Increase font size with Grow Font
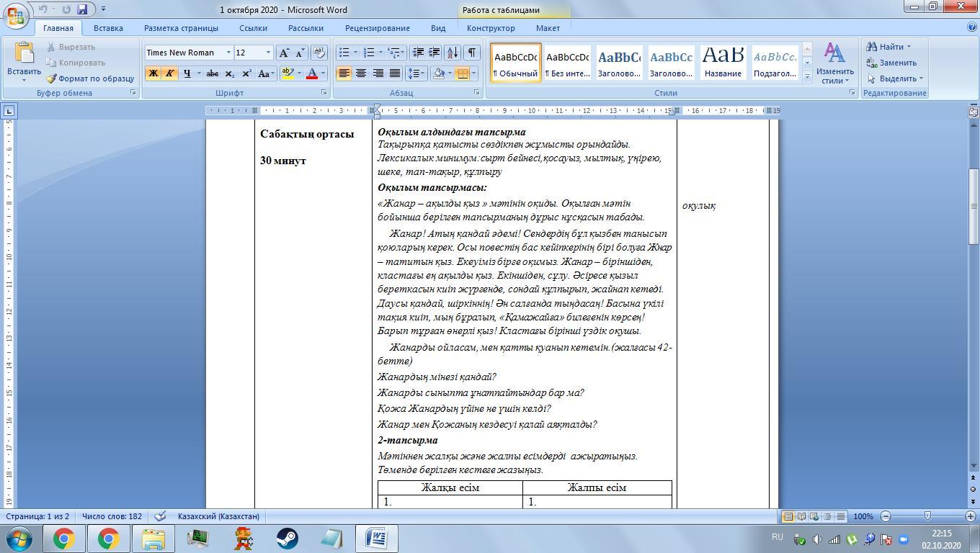 [x=284, y=53]
